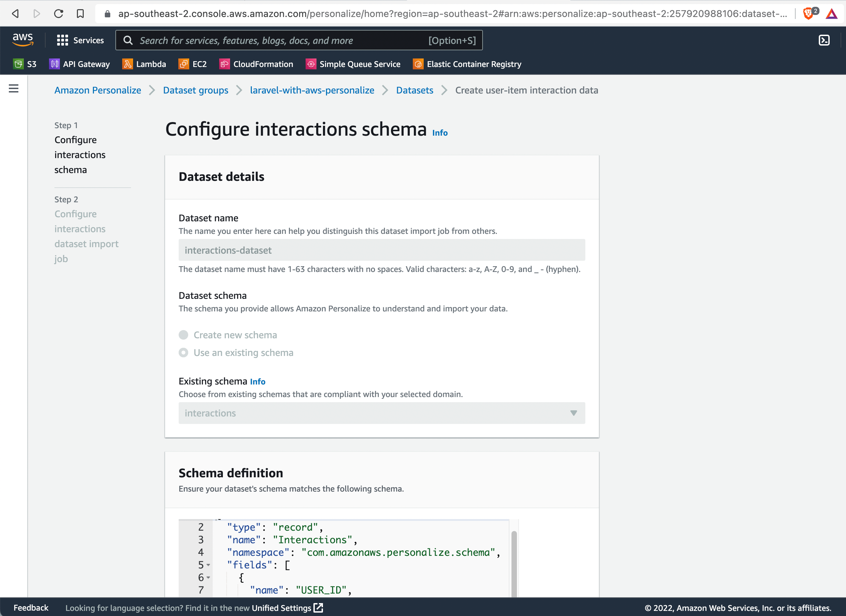
Task: Open CloudFormation from the favorites bar
Action: (x=256, y=64)
